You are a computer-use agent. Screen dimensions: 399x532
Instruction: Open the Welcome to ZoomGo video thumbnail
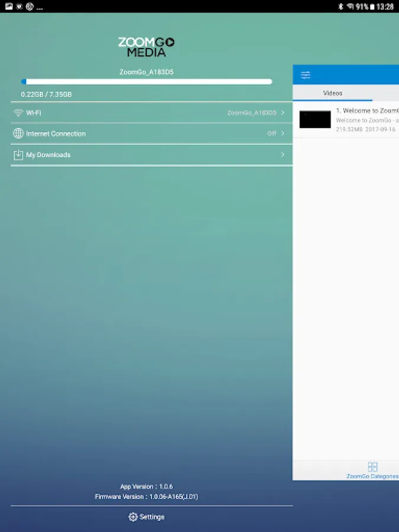[315, 119]
